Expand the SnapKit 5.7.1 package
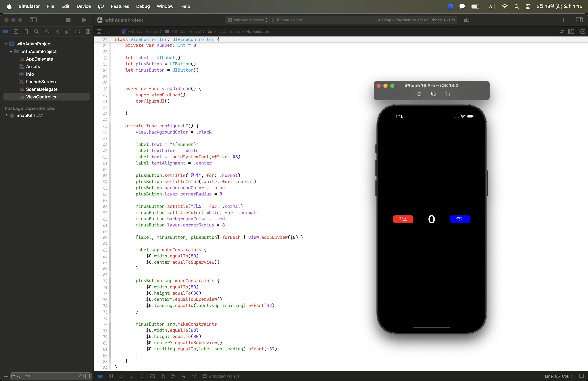 [x=6, y=115]
